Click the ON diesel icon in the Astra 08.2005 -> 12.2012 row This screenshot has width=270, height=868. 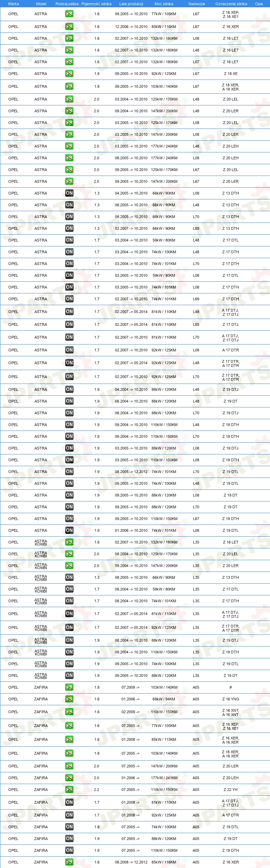tap(69, 472)
